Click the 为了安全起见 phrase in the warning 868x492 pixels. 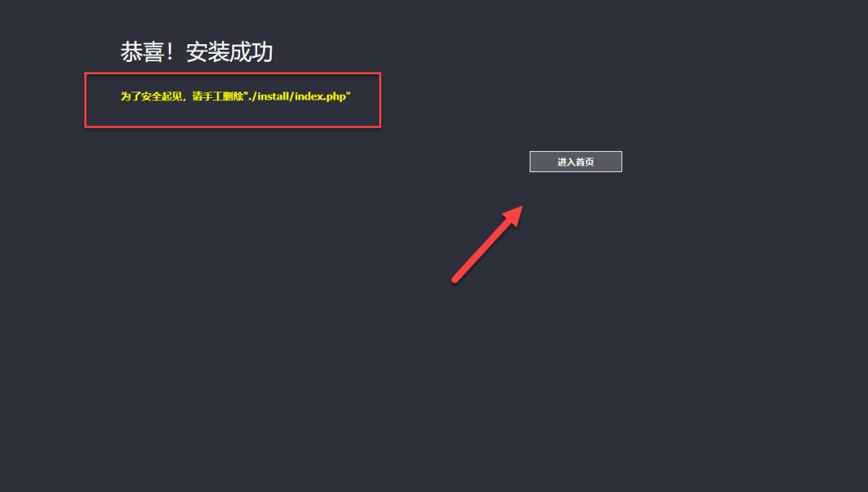(x=151, y=96)
